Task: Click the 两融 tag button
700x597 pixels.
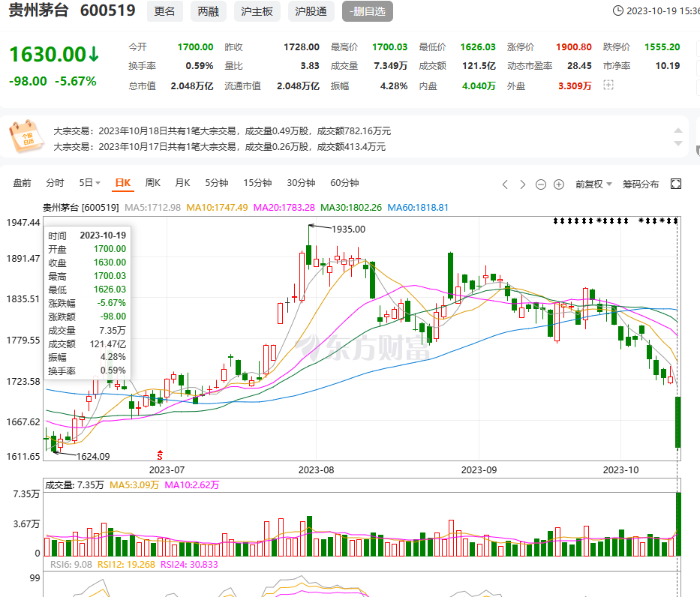Action: [x=208, y=11]
